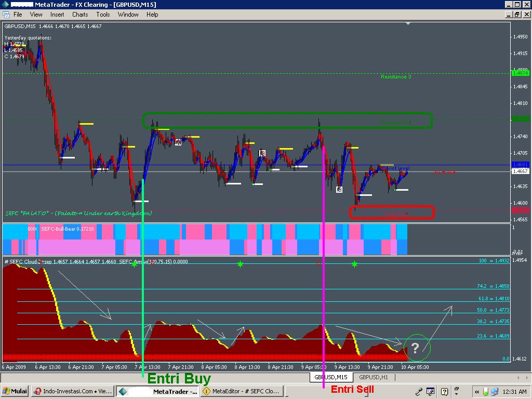Click the green battery tray icon
This screenshot has width=532, height=399.
coord(486,392)
